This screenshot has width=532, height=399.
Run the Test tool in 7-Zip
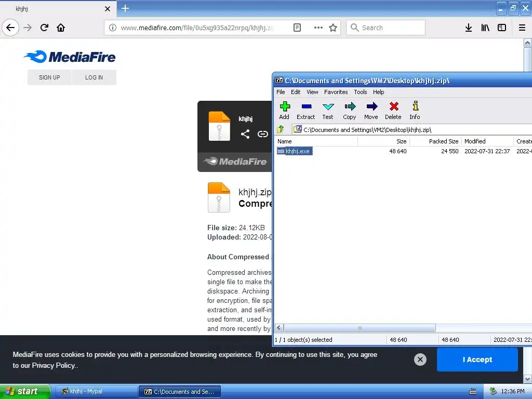click(x=328, y=110)
